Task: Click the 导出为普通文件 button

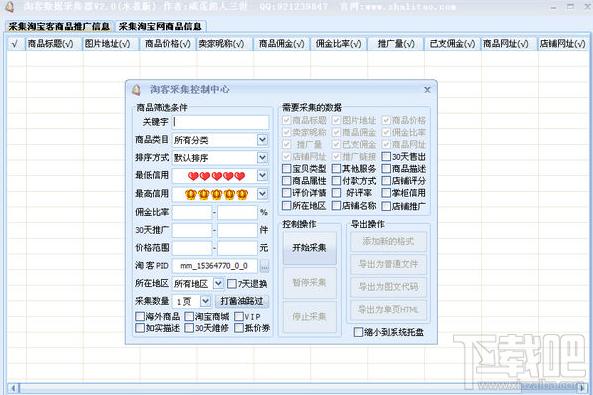Action: click(388, 264)
